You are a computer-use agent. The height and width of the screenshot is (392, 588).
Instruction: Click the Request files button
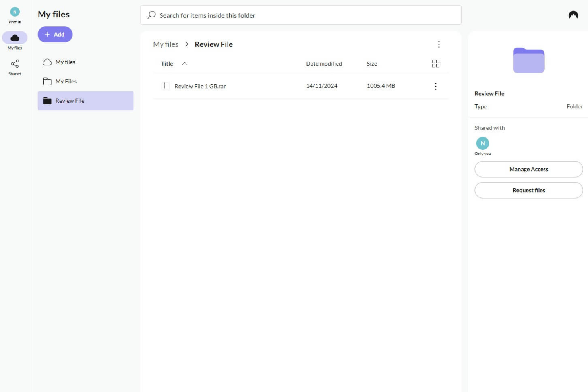coord(528,190)
